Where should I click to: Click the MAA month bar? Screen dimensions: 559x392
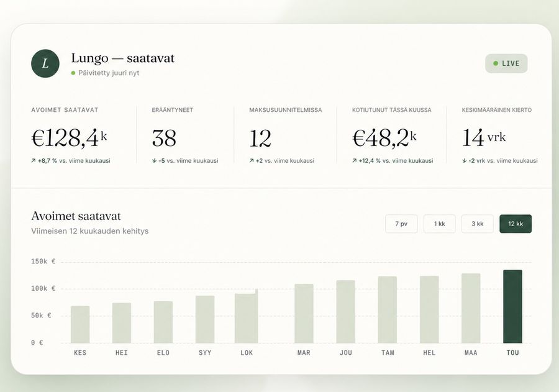coord(471,308)
